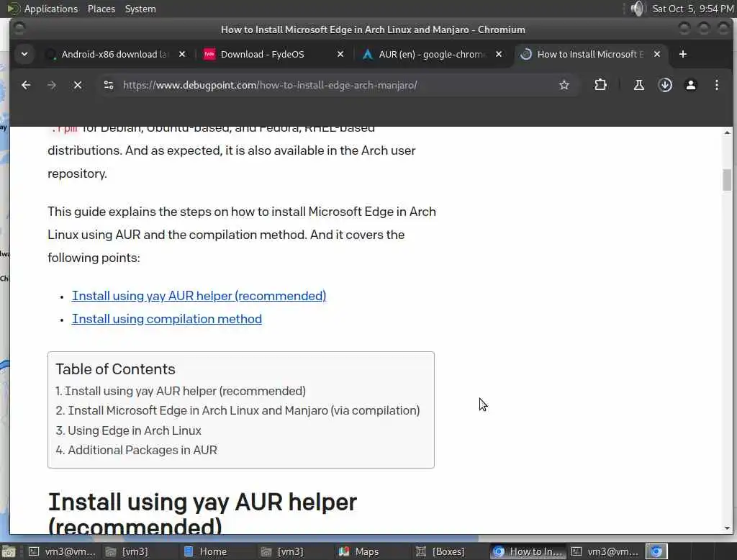The image size is (737, 560).
Task: Click the volume speaker icon
Action: click(x=637, y=9)
